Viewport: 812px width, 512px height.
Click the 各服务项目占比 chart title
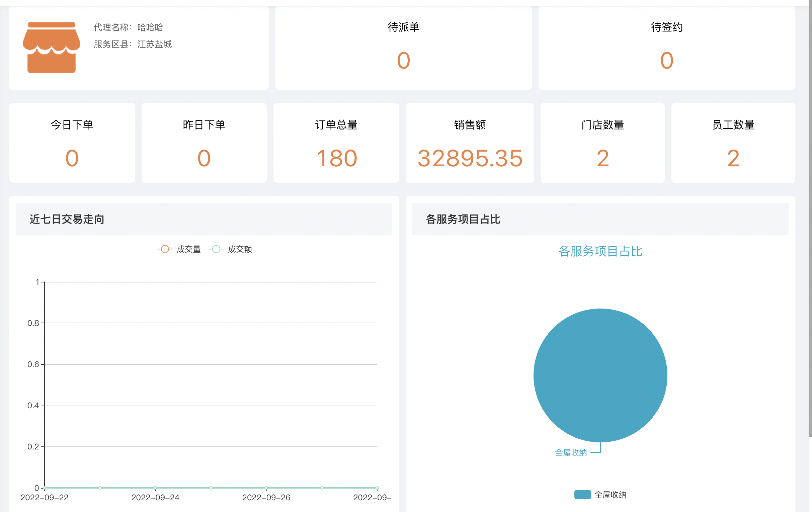[x=600, y=251]
